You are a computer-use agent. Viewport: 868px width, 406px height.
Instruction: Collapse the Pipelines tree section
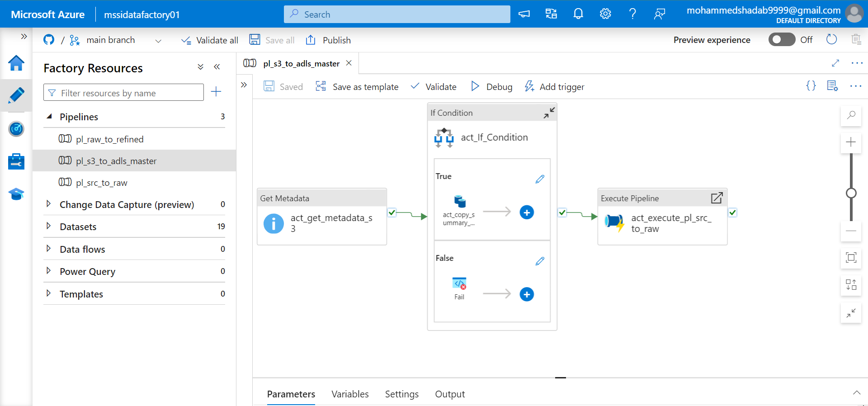49,117
